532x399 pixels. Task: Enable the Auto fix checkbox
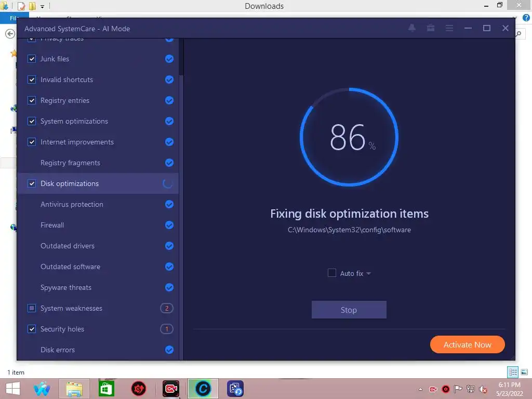click(x=332, y=273)
